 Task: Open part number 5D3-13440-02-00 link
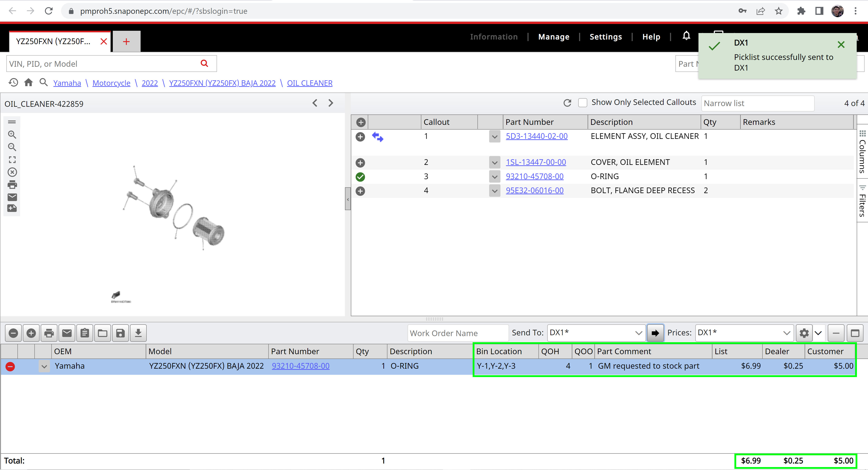pyautogui.click(x=536, y=136)
